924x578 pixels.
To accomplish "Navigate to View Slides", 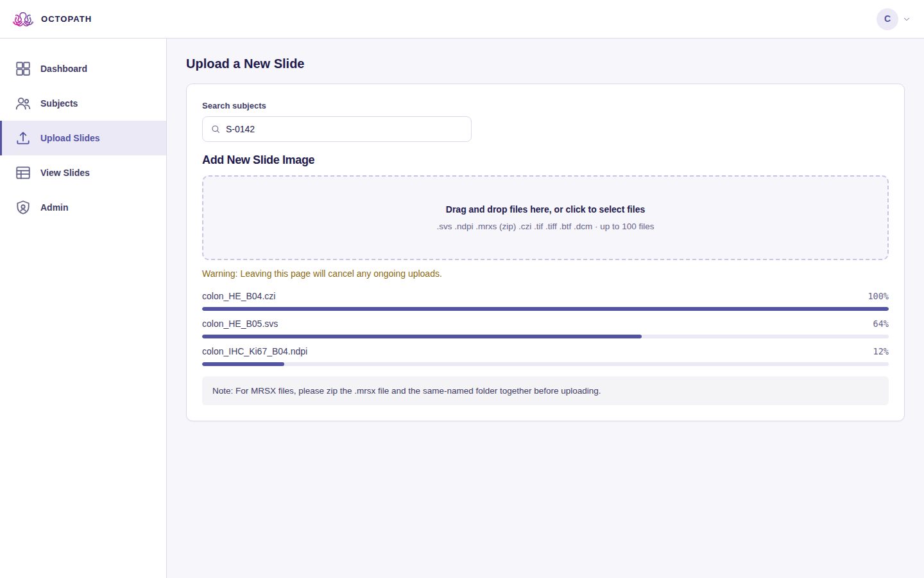I will [83, 173].
